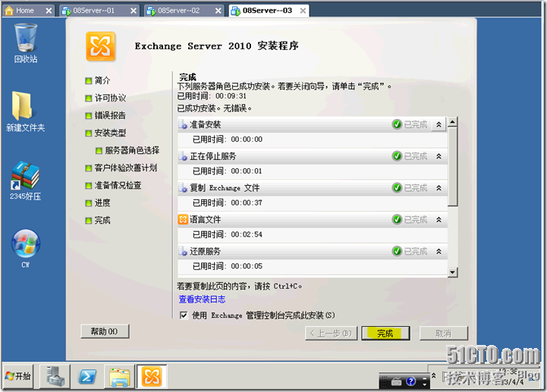Viewport: 547px width, 392px height.
Task: Click the 帮助(H) help button
Action: point(105,331)
